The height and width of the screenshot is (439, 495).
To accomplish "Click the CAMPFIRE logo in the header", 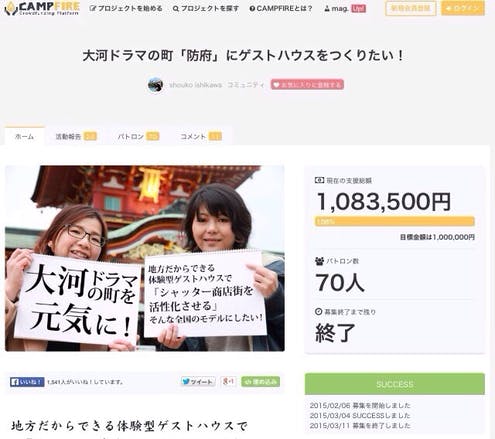I will [42, 8].
